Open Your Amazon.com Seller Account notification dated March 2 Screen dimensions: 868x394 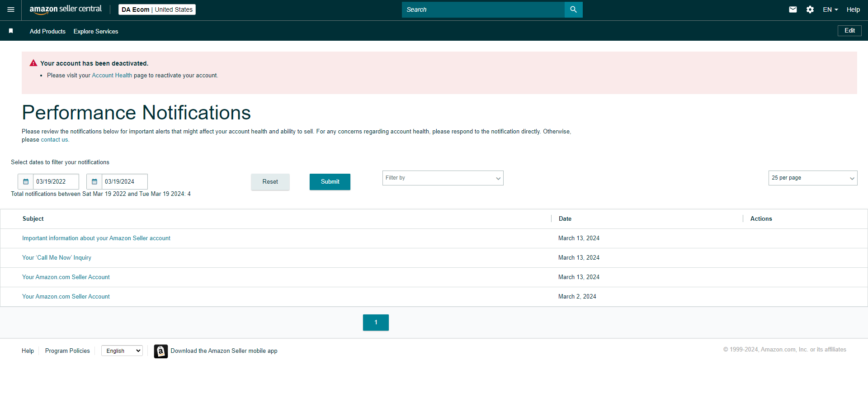click(66, 297)
